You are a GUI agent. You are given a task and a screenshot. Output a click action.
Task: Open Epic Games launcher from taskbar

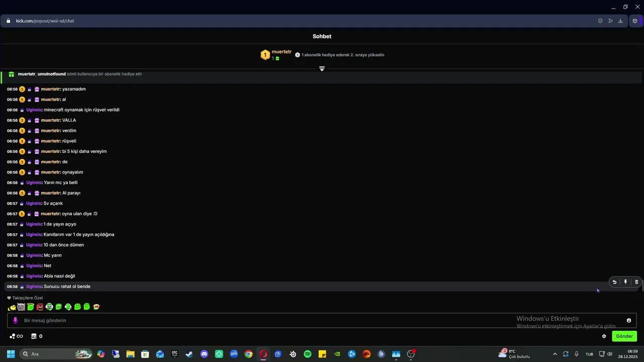coord(175,354)
